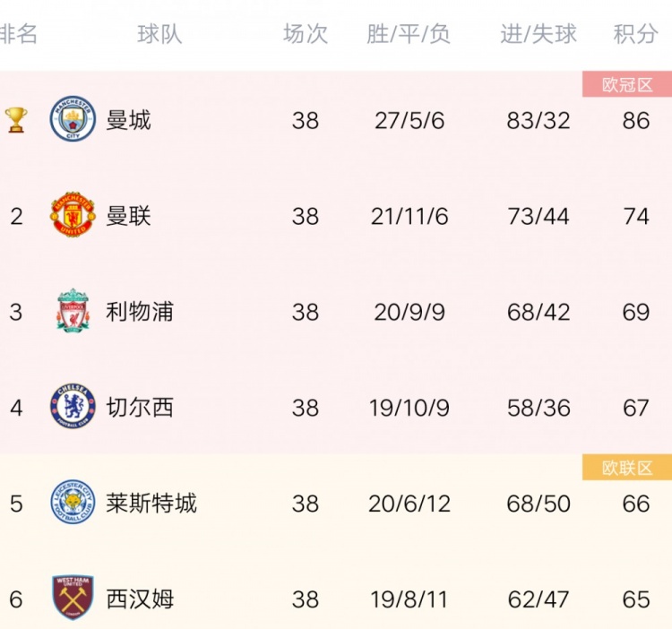Click the Chelsea club crest
672x629 pixels.
[73, 406]
